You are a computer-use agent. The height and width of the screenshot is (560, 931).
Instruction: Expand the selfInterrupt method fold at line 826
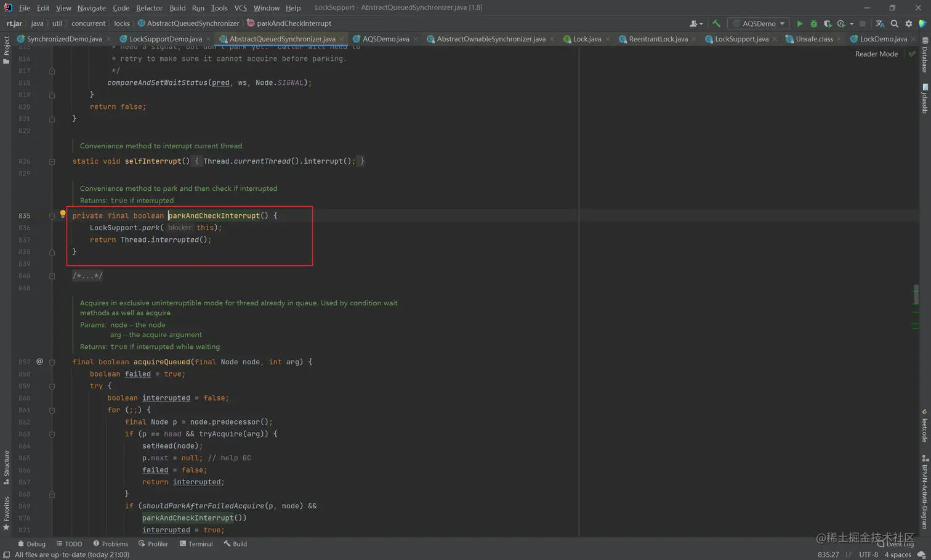[52, 161]
